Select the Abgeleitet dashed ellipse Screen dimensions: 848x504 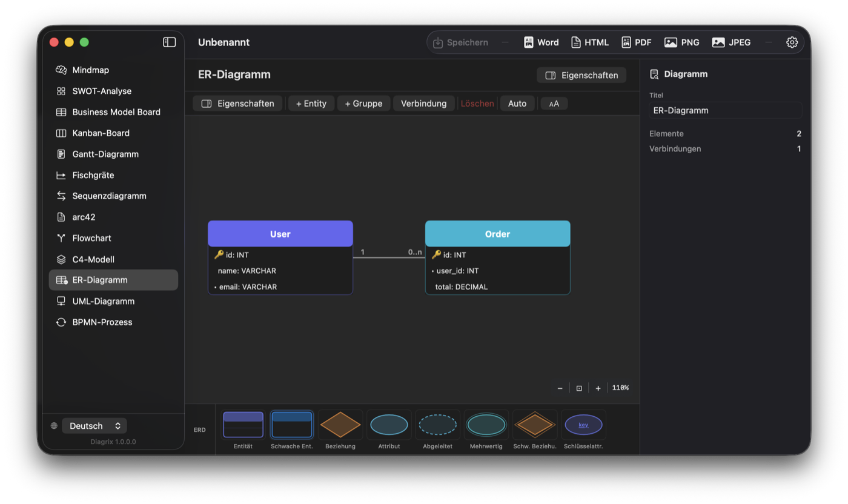(437, 425)
